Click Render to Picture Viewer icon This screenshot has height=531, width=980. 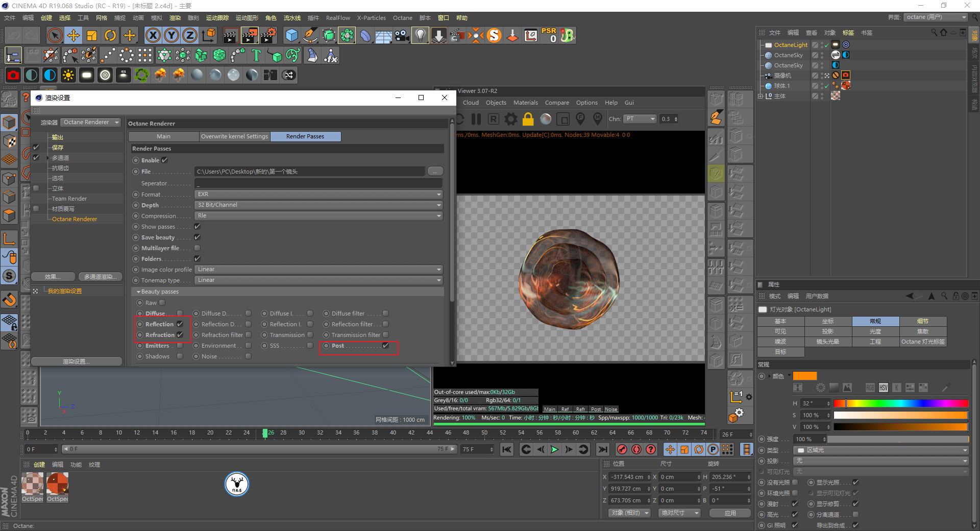click(x=250, y=35)
